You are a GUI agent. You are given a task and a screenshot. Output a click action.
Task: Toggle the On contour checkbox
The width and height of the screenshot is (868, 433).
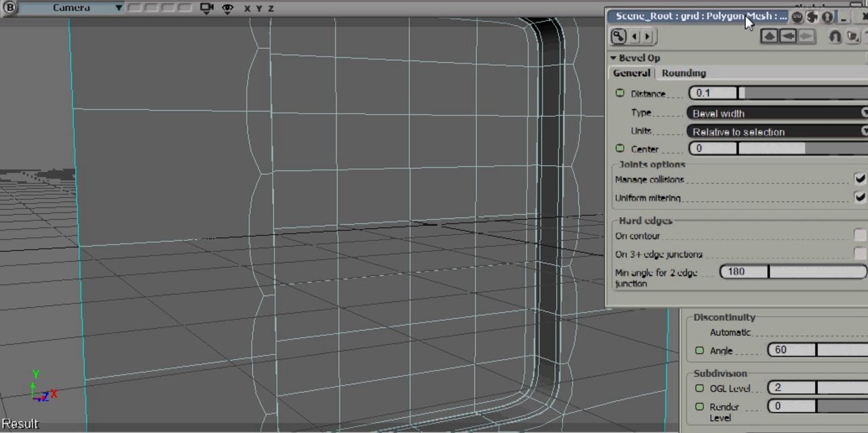[860, 236]
